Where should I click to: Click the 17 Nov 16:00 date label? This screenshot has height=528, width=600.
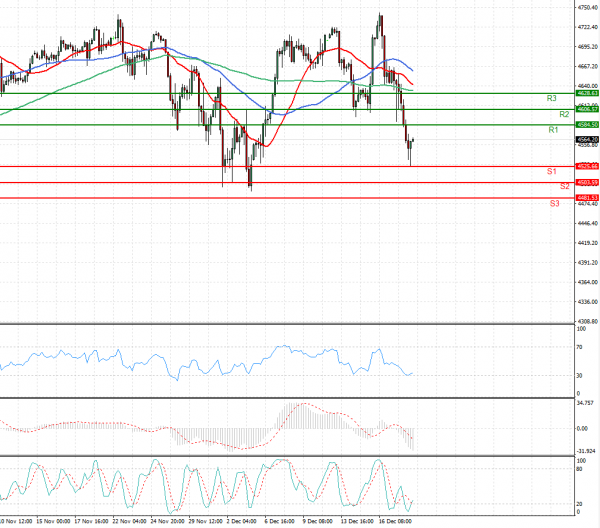[91, 521]
